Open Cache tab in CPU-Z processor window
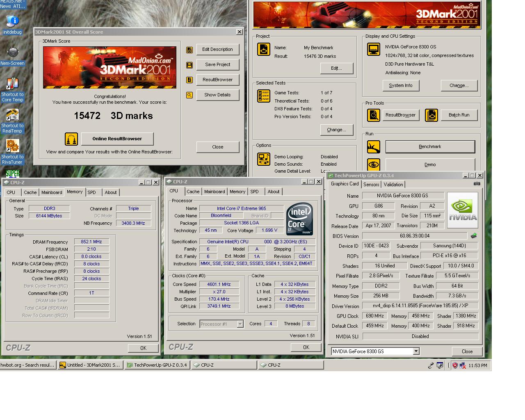 coord(193,192)
